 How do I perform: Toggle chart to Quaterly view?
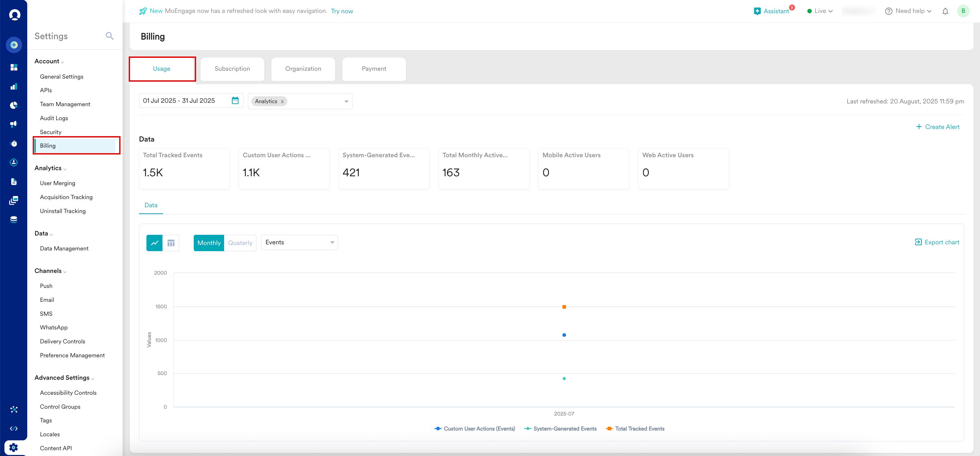[x=240, y=243]
